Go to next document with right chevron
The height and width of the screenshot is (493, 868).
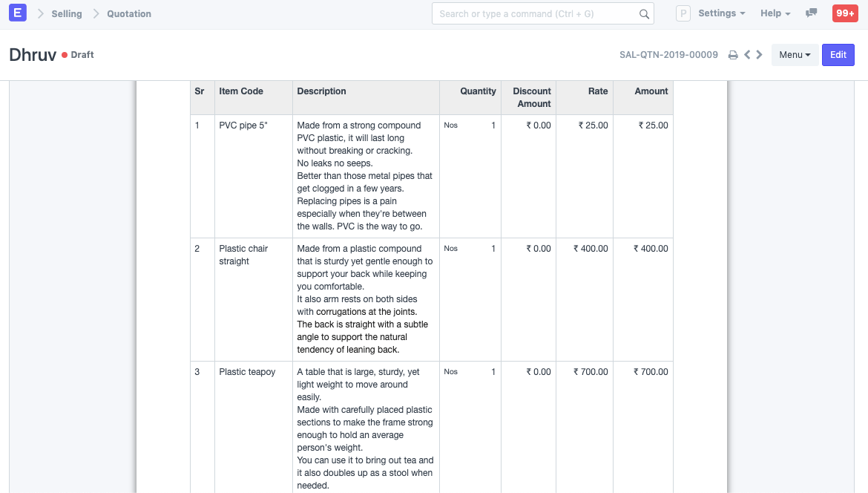coord(759,54)
